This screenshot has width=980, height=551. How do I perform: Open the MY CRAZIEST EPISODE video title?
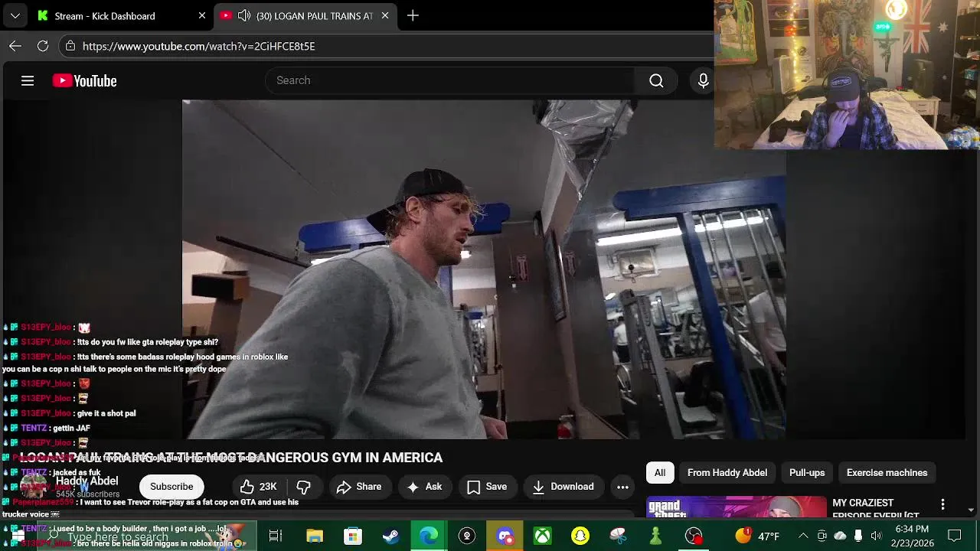click(876, 509)
